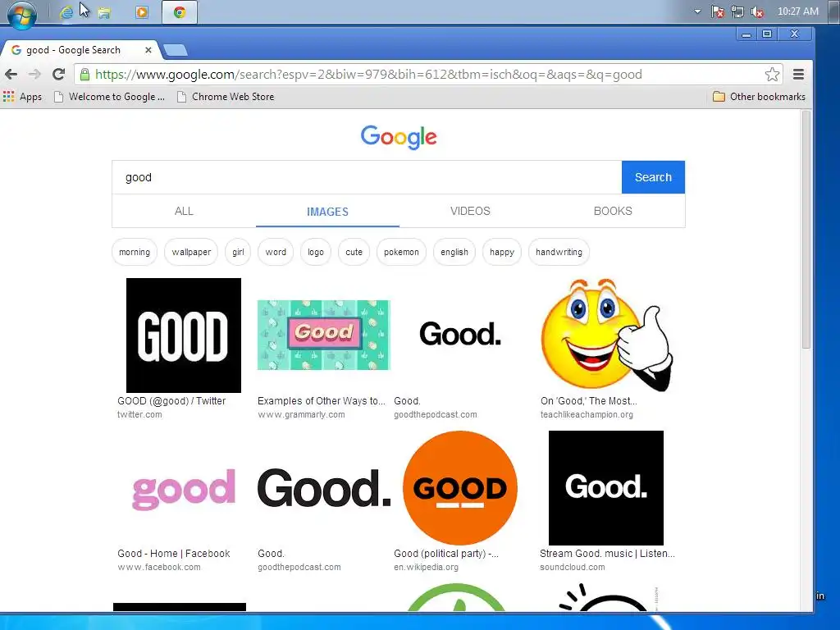Click the soundcloud.com source text
Screen dimensions: 840x630
point(572,568)
